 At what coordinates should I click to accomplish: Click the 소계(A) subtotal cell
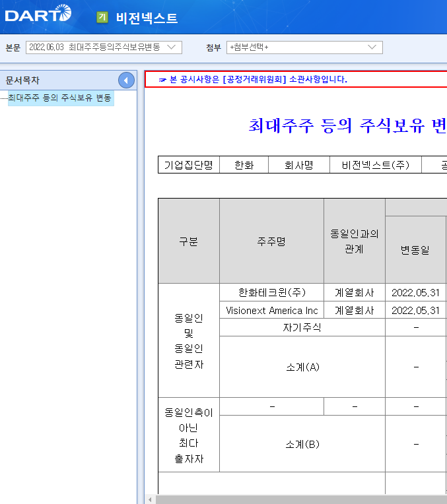[x=302, y=367]
